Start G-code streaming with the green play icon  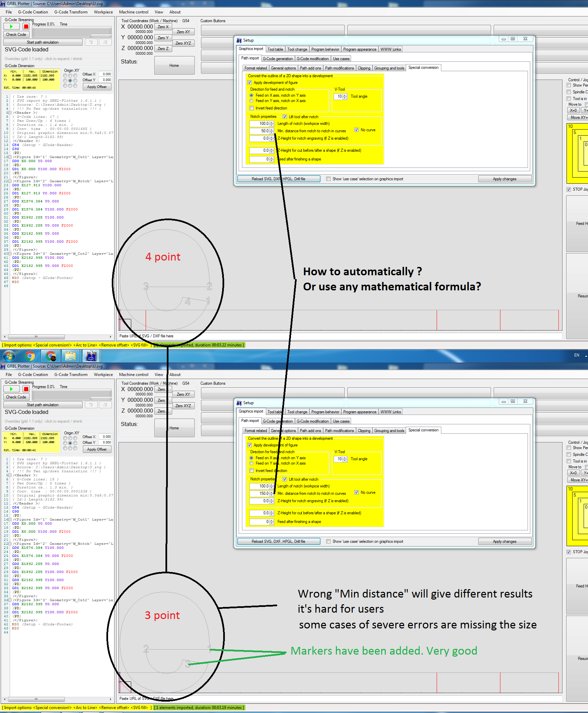coord(11,26)
